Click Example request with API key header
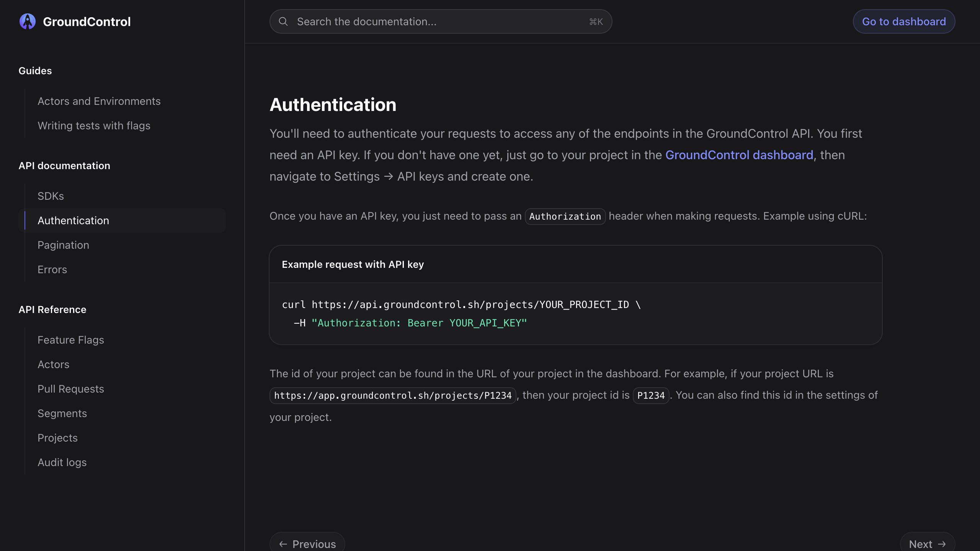This screenshot has height=551, width=980. pyautogui.click(x=353, y=264)
